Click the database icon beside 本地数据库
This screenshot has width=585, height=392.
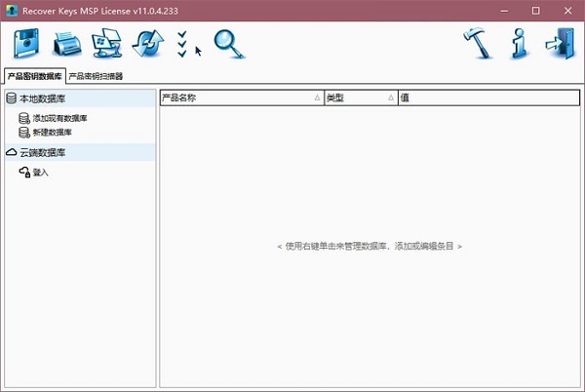pyautogui.click(x=11, y=98)
